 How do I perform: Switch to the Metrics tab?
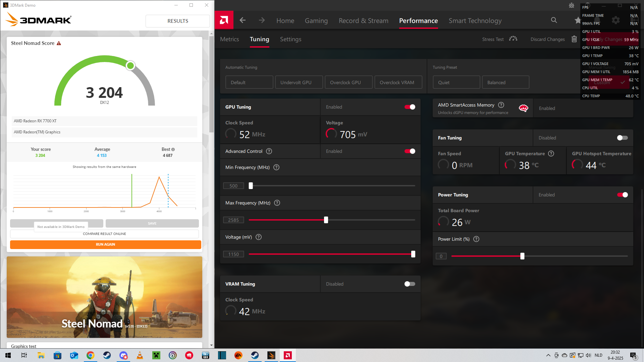pos(229,39)
